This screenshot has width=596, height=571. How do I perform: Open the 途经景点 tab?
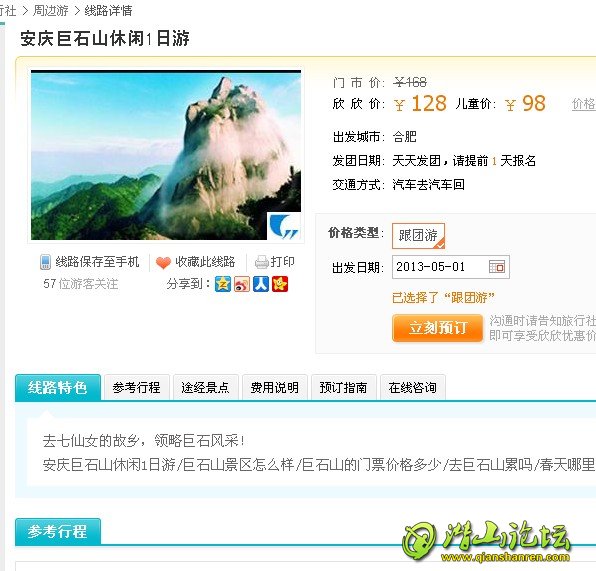tap(206, 387)
